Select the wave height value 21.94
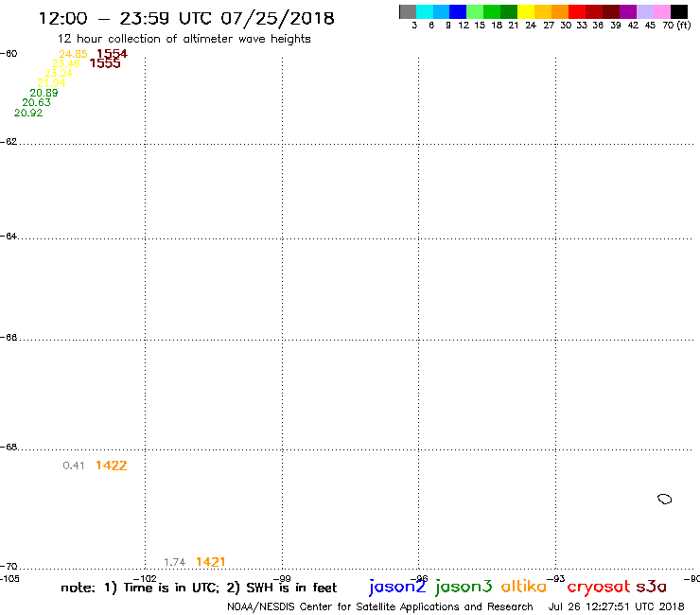Viewport: 700px width, 615px height. click(x=51, y=83)
